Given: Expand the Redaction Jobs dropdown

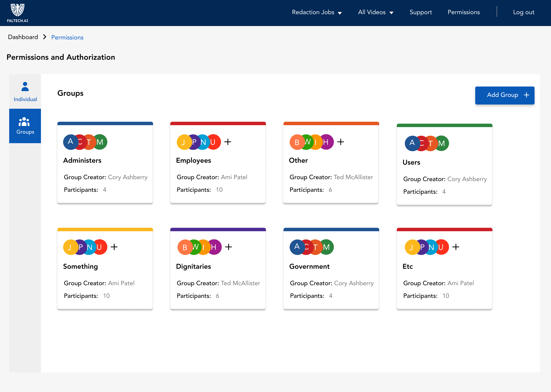Looking at the screenshot, I should [316, 12].
